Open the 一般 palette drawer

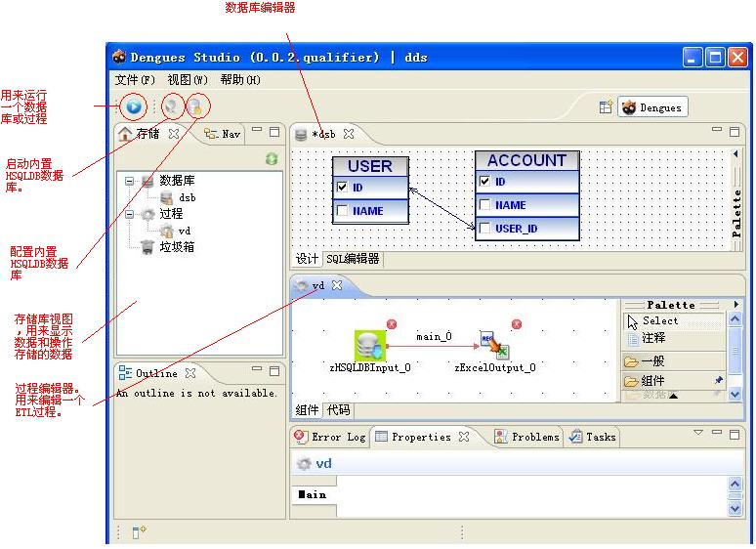coord(674,361)
